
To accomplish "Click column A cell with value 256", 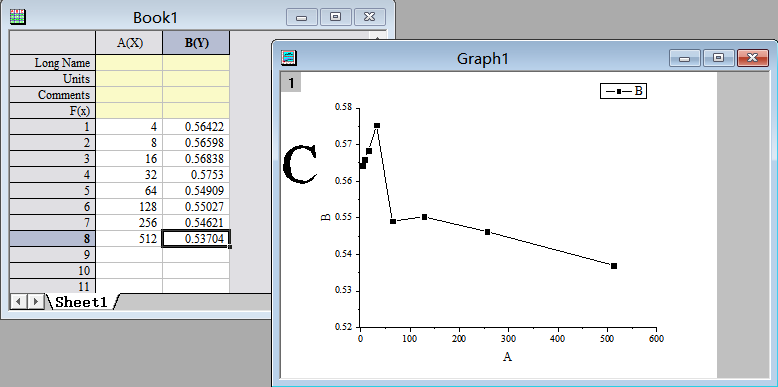I will tap(129, 222).
